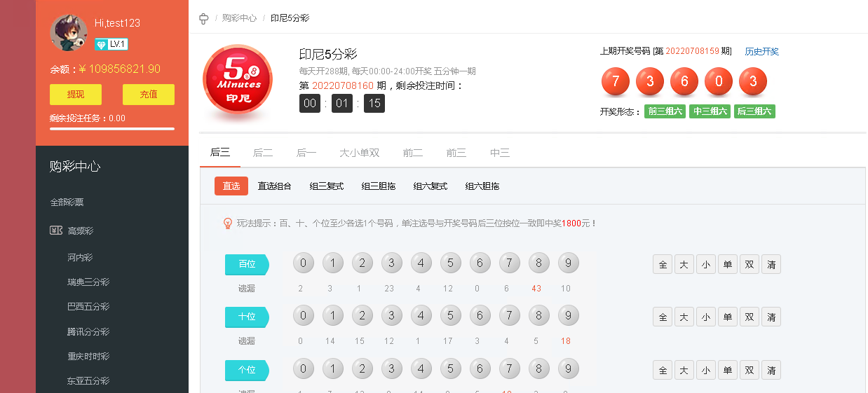Click the first drawn number ball 7
This screenshot has width=868, height=393.
(615, 82)
